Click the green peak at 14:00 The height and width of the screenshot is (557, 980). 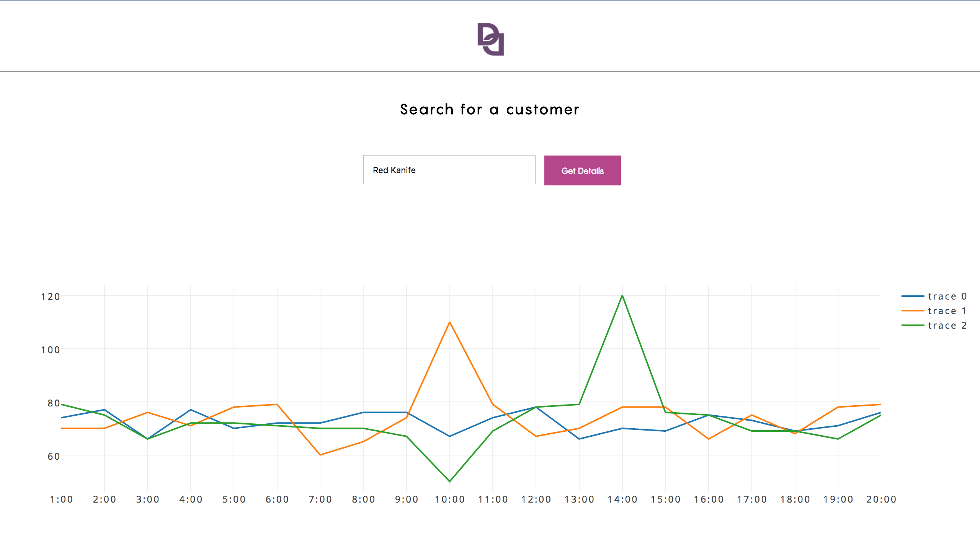pyautogui.click(x=622, y=296)
